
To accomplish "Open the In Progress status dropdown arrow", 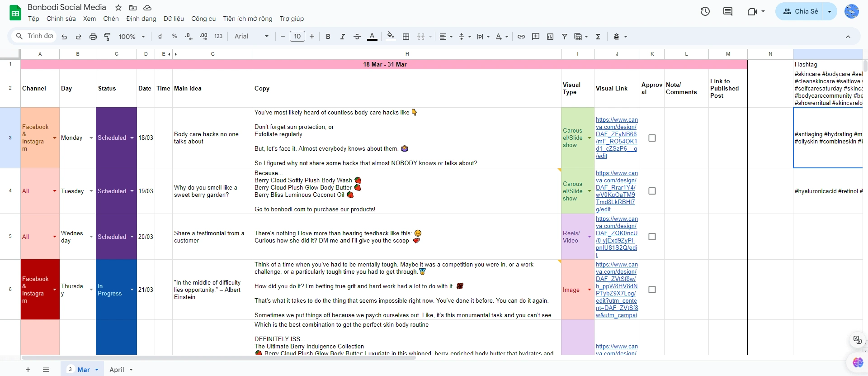I will 132,290.
